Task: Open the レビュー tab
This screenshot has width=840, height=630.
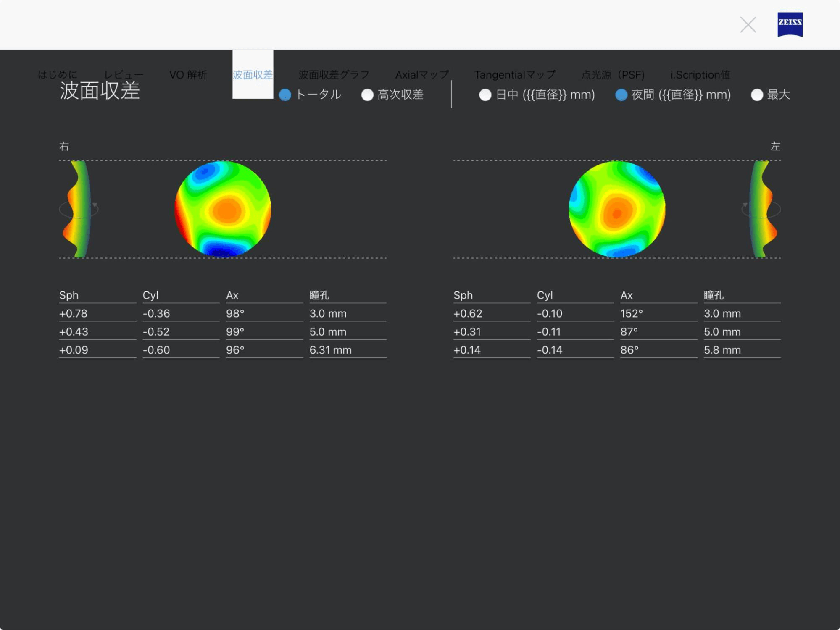Action: 124,75
